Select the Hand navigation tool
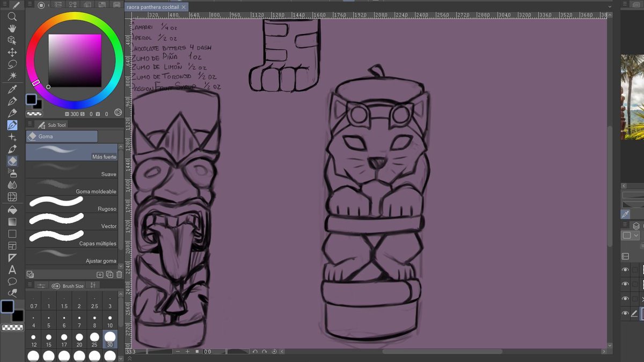 12,28
